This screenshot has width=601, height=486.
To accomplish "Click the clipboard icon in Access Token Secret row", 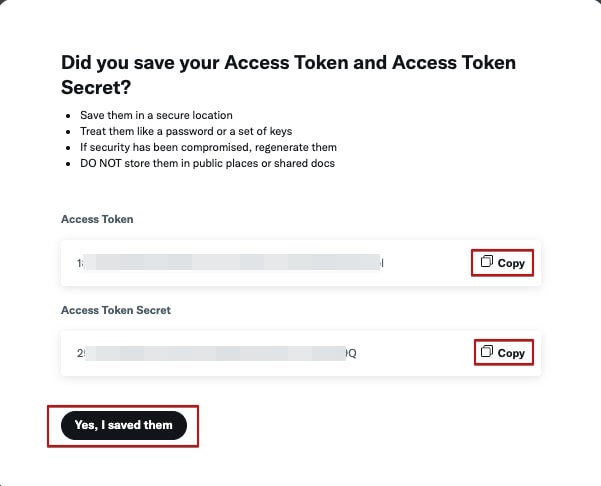I will [487, 351].
